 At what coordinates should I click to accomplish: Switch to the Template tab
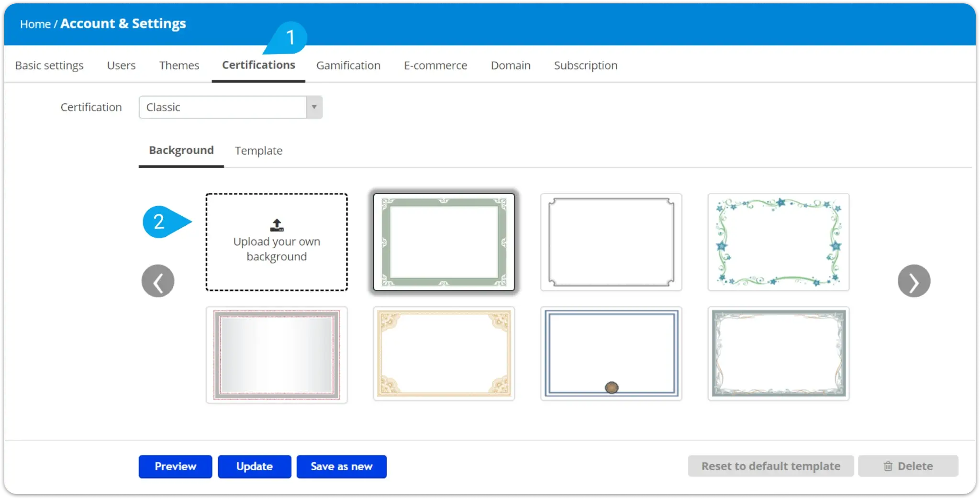[x=258, y=151]
